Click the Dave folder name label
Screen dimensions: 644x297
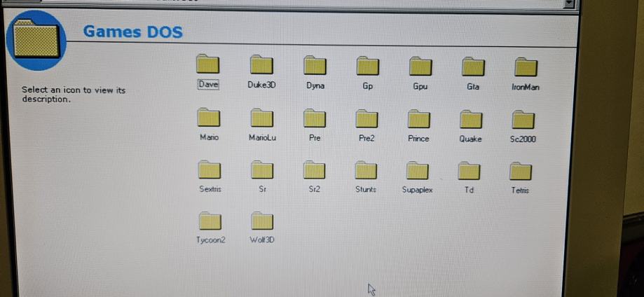pyautogui.click(x=208, y=85)
